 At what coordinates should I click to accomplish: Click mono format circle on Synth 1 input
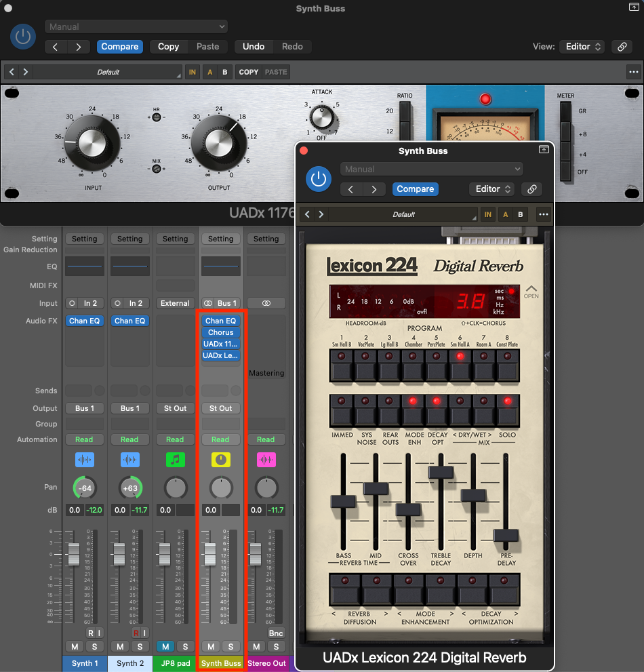[72, 303]
